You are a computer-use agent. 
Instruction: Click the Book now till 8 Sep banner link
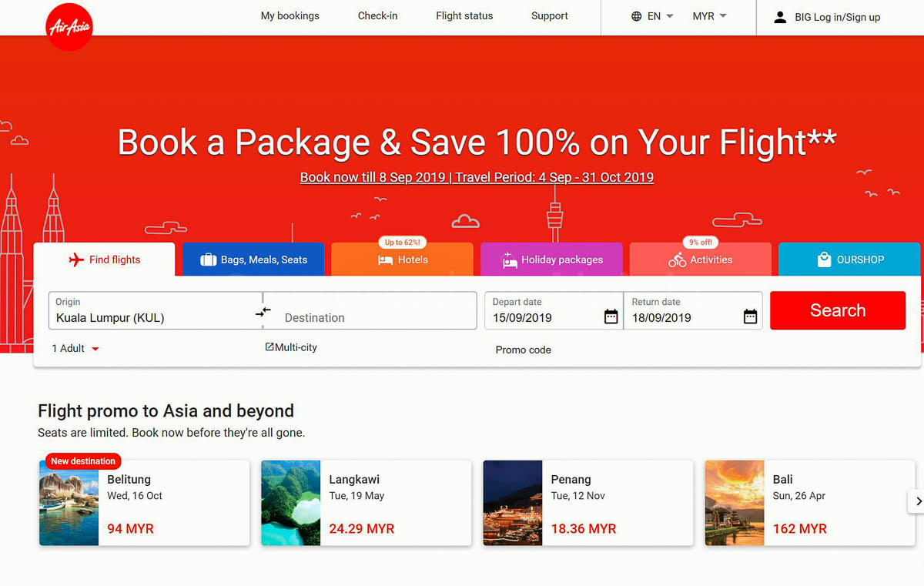pos(477,177)
